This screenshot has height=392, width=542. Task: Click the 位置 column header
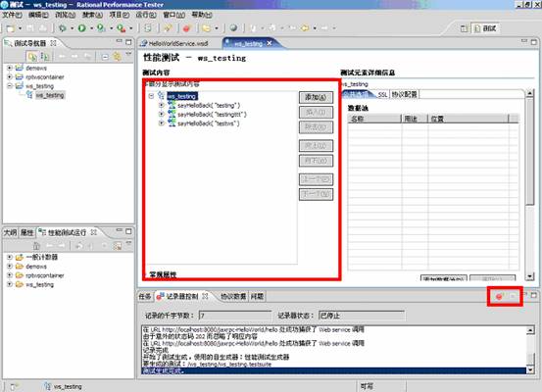(x=468, y=119)
